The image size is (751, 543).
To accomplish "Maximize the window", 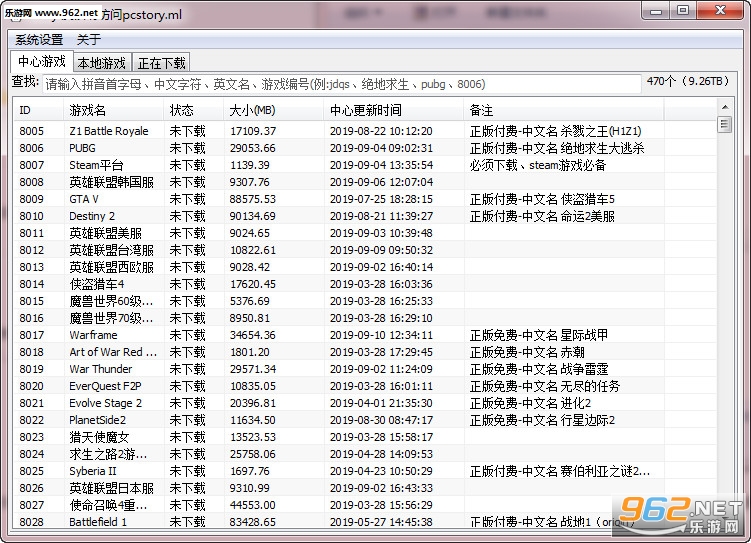I will (683, 11).
